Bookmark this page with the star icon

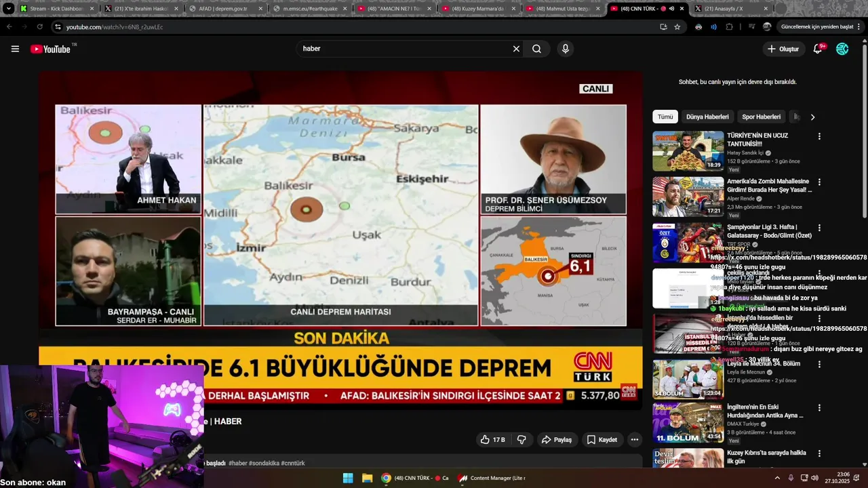(677, 27)
